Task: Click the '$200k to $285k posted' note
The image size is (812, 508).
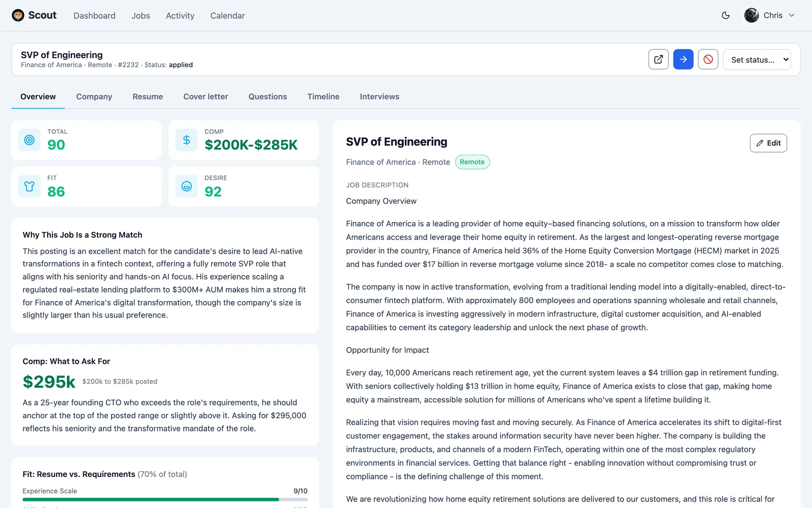Action: (x=120, y=382)
